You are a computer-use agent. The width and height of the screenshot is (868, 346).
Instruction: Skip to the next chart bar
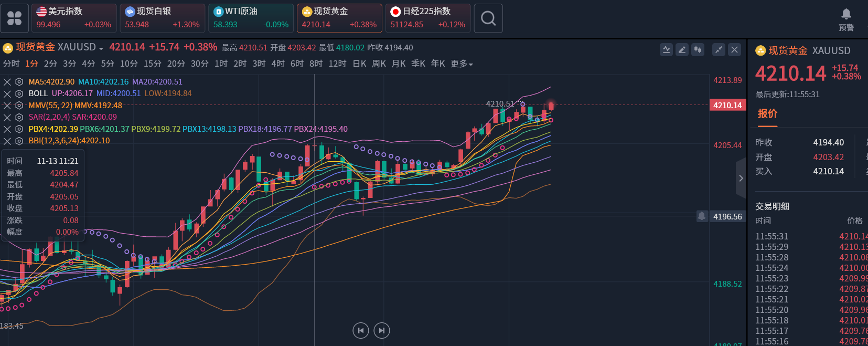(x=381, y=330)
